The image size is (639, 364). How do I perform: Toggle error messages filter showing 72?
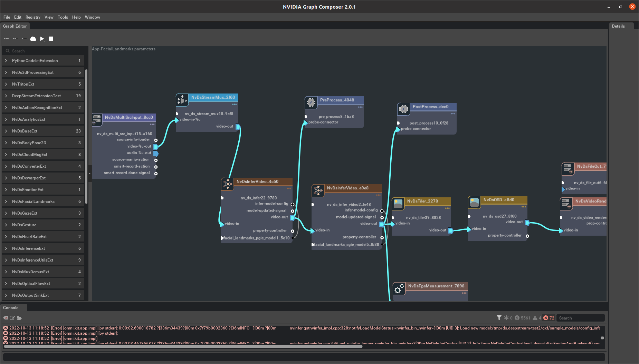tap(549, 318)
